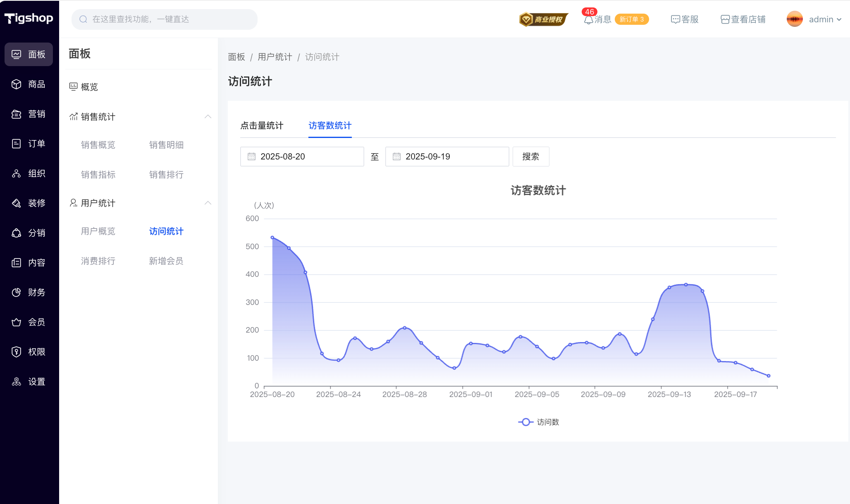Screen dimensions: 850x504
Task: Open 销售排行 submenu item
Action: [x=166, y=175]
